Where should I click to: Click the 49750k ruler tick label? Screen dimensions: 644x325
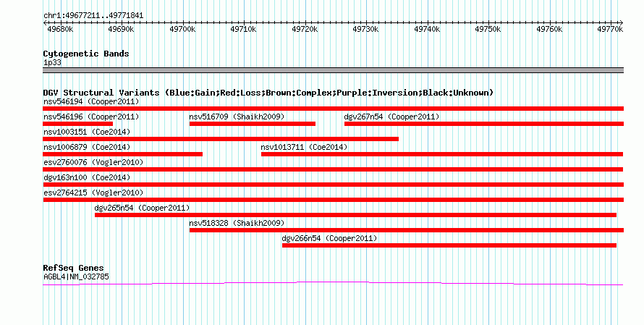[488, 29]
